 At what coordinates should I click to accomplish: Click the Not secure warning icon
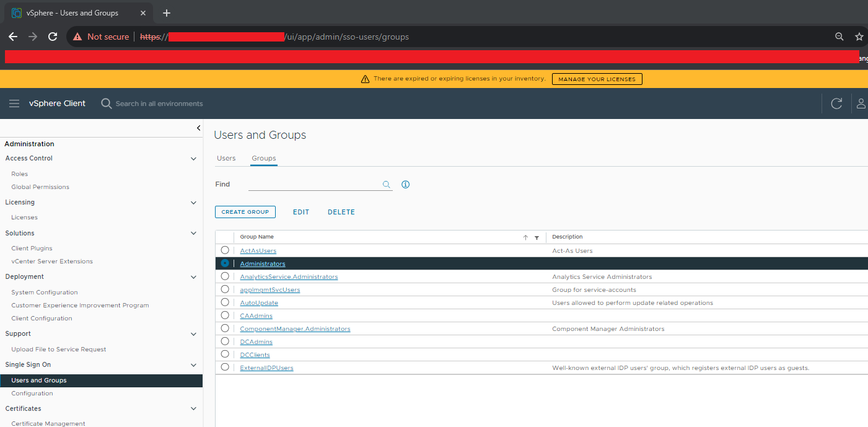[77, 37]
